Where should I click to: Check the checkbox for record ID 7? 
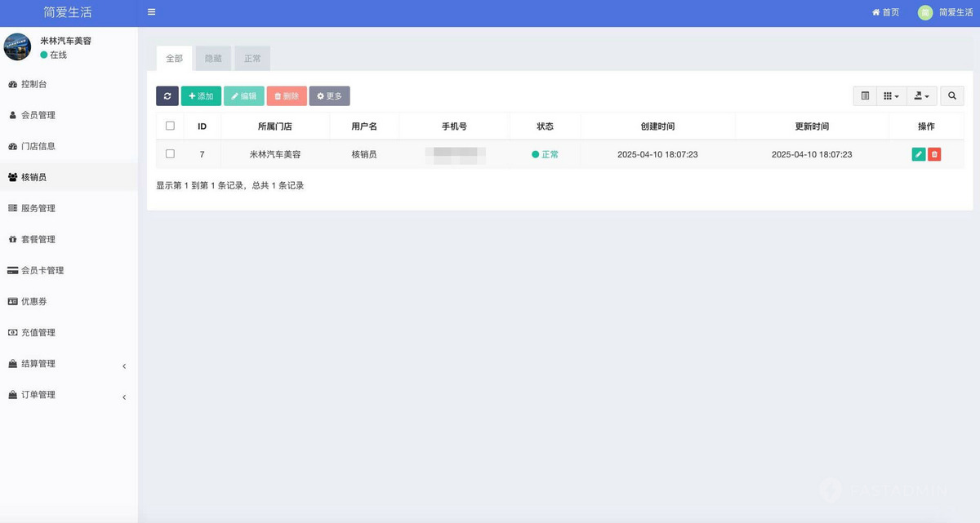point(170,154)
